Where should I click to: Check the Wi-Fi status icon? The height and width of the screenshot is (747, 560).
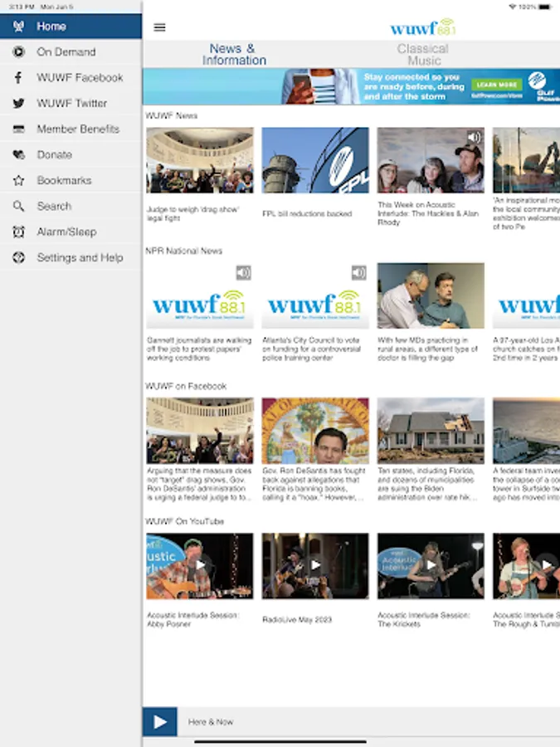[x=513, y=7]
